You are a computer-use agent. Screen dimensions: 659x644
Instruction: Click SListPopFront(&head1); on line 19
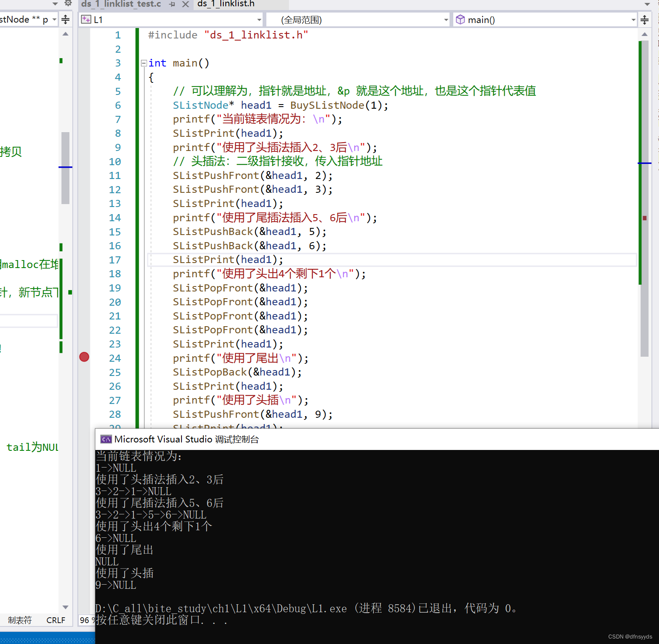point(240,288)
